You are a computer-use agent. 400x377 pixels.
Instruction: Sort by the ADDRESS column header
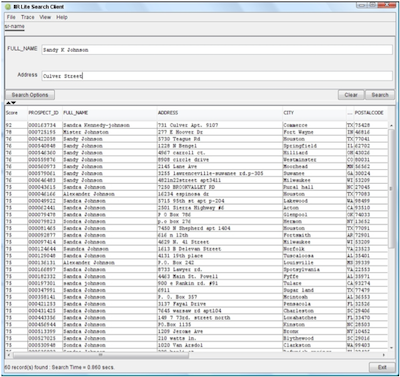(x=220, y=113)
